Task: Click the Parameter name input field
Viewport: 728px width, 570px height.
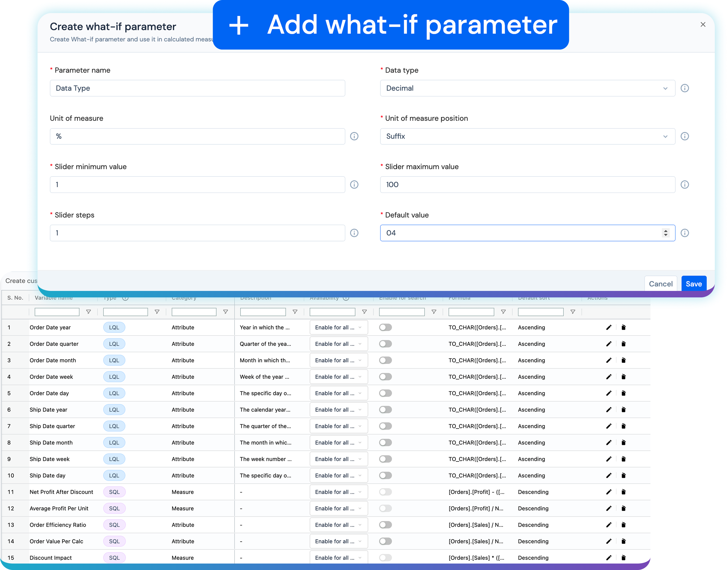Action: pyautogui.click(x=197, y=88)
